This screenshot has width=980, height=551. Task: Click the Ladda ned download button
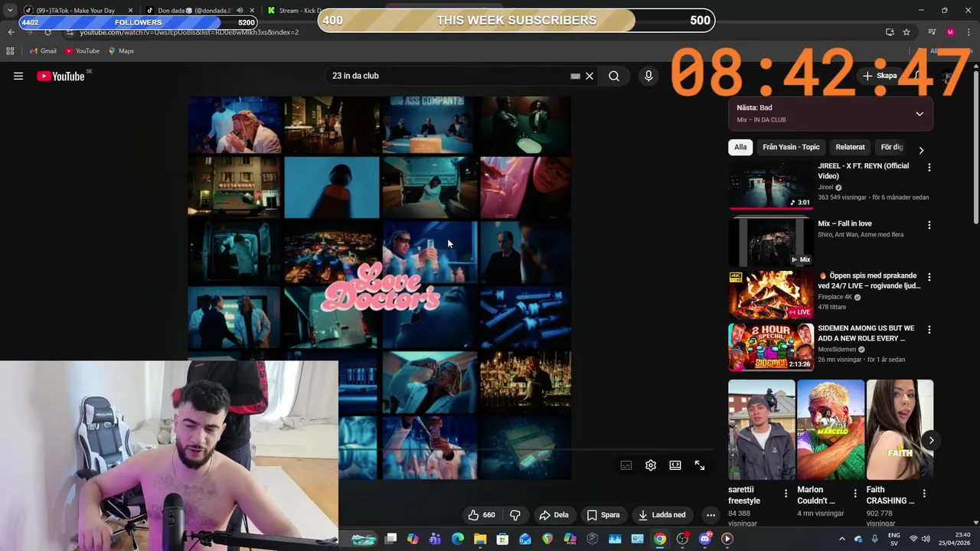(662, 515)
